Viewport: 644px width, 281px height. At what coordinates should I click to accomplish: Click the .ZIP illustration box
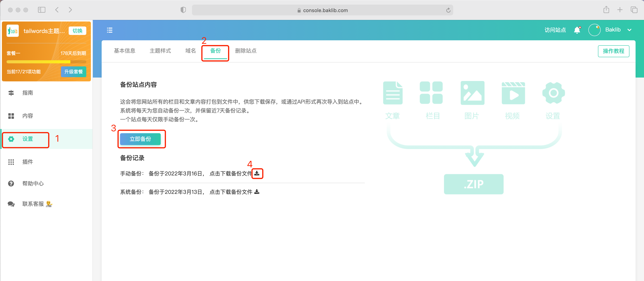(474, 184)
